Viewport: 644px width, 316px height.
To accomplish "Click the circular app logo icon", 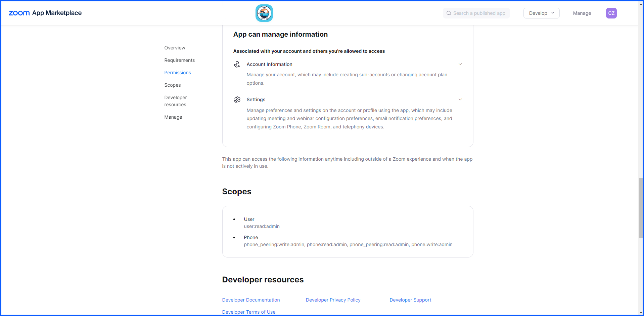I will tap(264, 13).
